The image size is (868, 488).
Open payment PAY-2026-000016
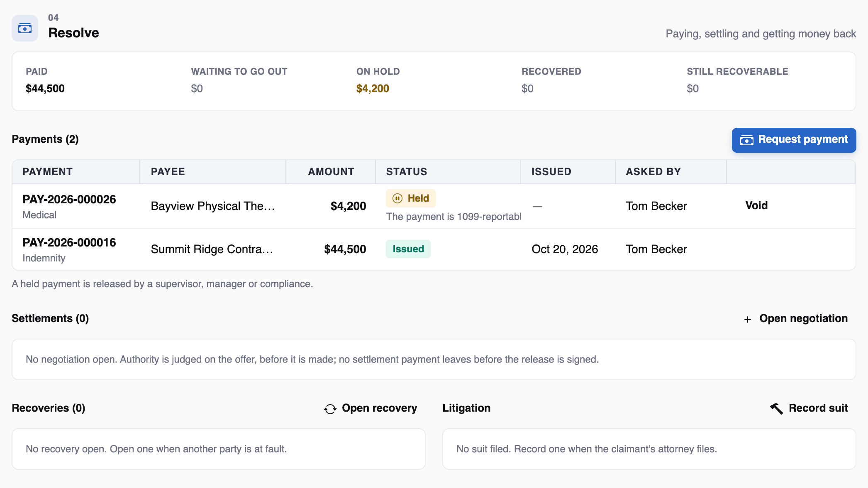coord(69,242)
